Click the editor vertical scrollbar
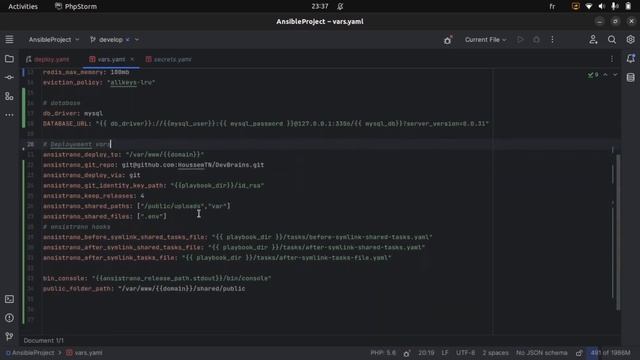 click(618, 232)
